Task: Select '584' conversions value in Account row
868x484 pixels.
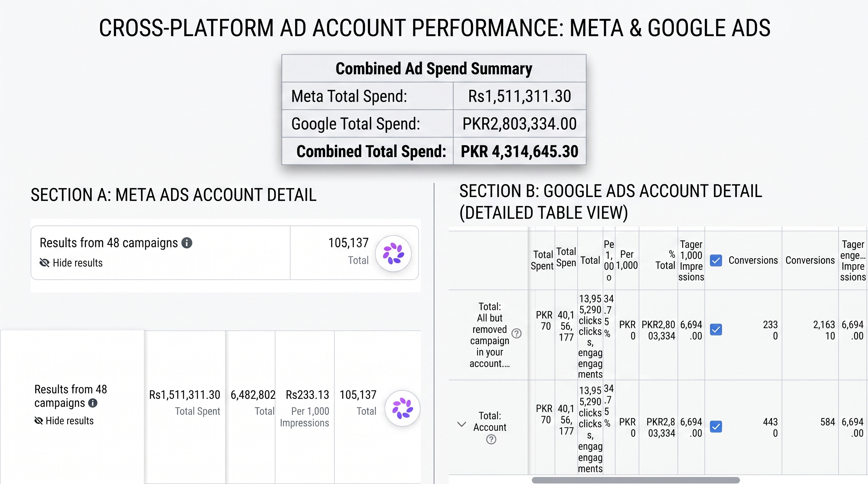Action: 828,422
